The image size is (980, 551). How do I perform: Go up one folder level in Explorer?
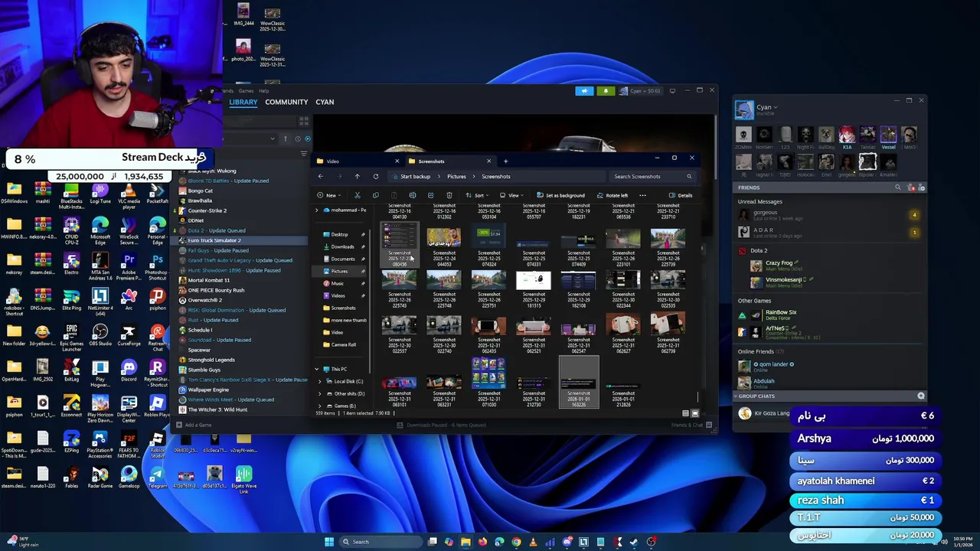[x=357, y=176]
